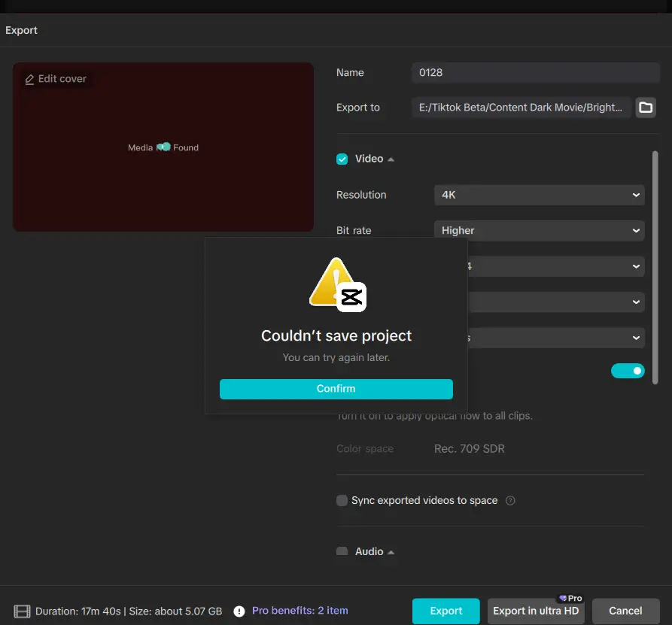The height and width of the screenshot is (625, 672).
Task: Click the Pro badge on ultra HD button
Action: pos(570,598)
